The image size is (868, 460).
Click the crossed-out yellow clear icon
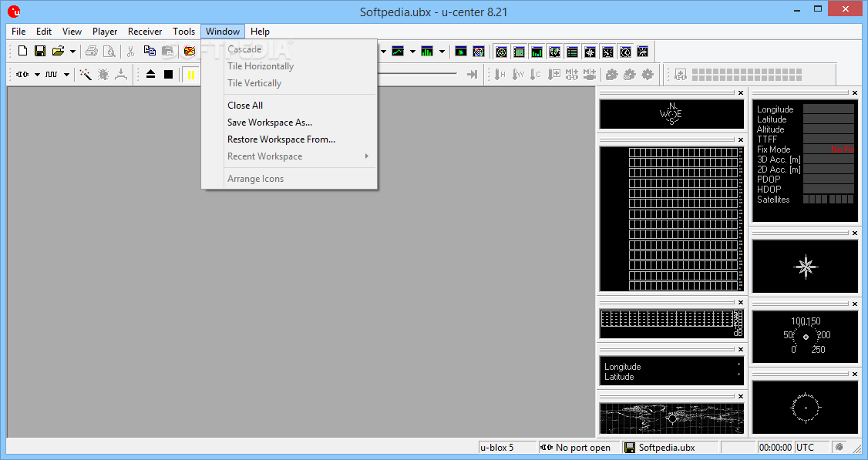pos(190,52)
